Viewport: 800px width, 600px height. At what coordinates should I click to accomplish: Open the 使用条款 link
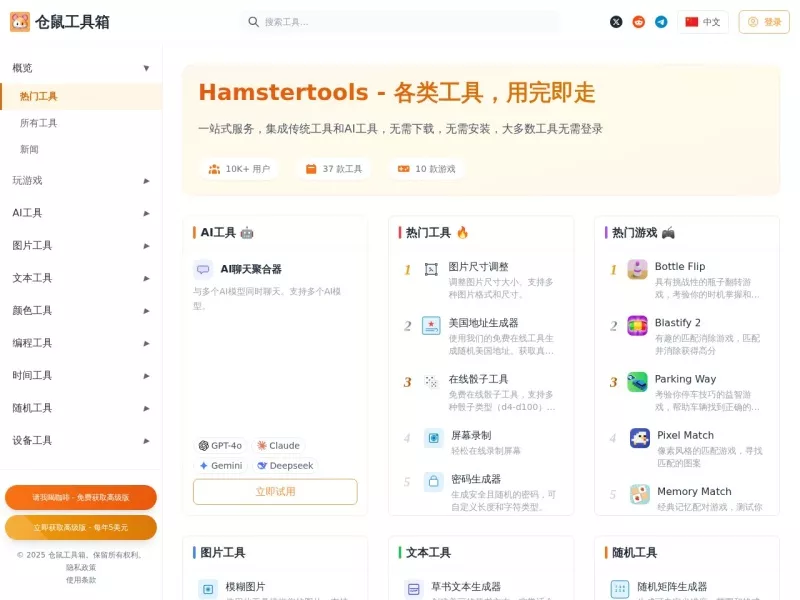point(81,580)
